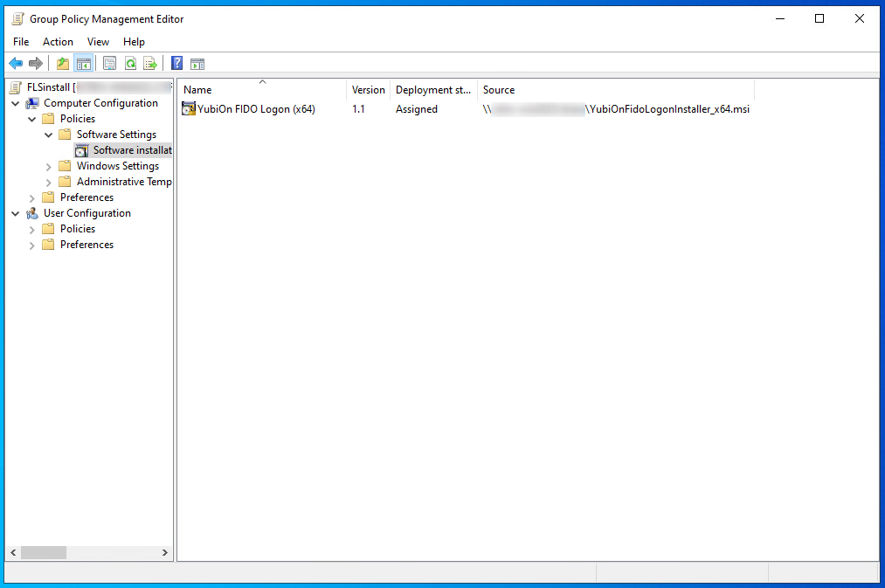Click the Deployment state column header

pos(433,90)
